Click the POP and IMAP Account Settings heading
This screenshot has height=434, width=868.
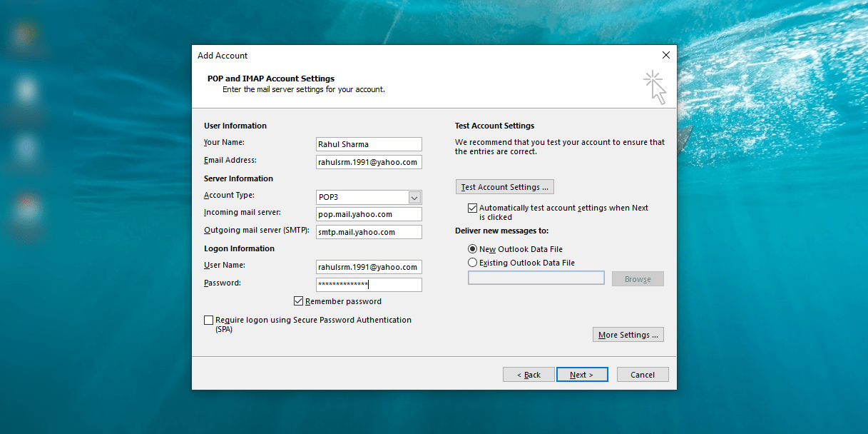pos(271,79)
